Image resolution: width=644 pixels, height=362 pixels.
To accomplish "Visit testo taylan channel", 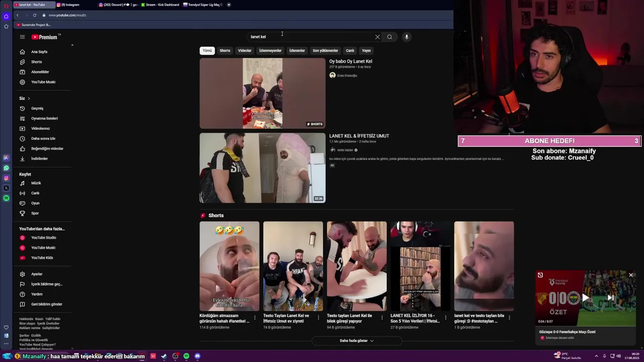I will pos(345,150).
